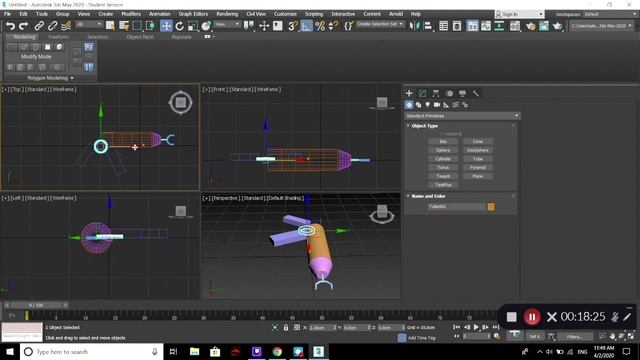Open the reference coordinate system View dropdown

227,24
